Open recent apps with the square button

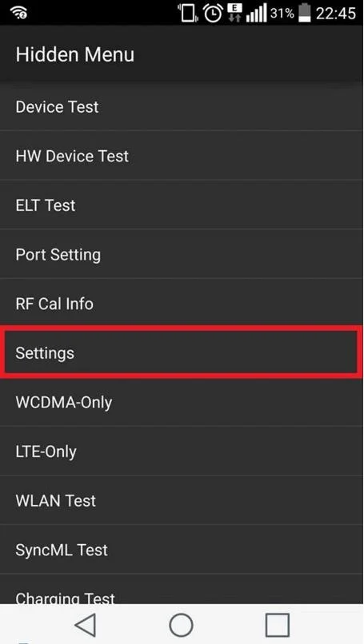point(278,625)
